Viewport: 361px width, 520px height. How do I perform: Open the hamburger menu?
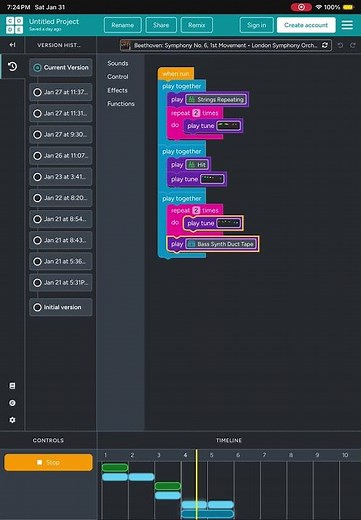coord(347,25)
